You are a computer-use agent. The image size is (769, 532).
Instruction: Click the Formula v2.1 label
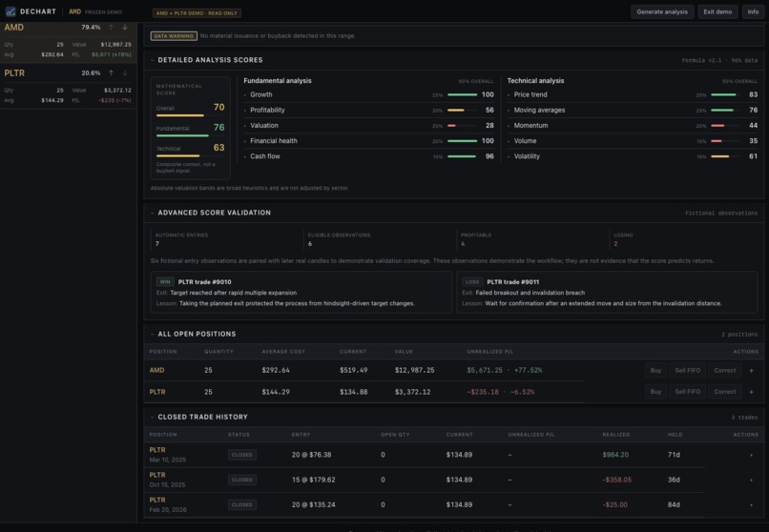point(701,60)
